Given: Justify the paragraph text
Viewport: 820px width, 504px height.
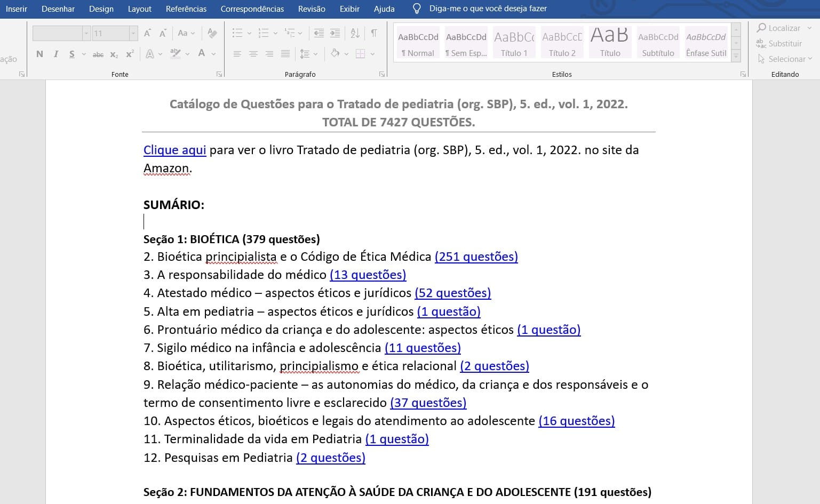Looking at the screenshot, I should point(285,54).
